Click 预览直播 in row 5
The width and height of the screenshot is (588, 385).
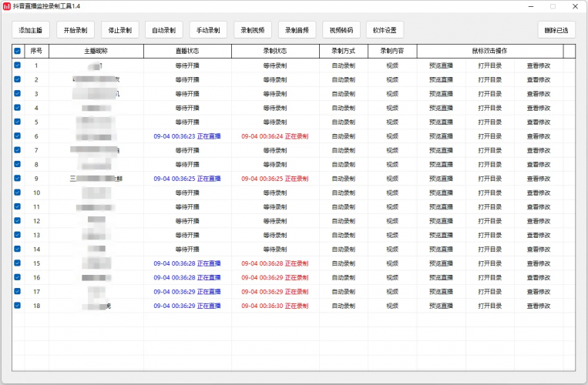pos(441,122)
